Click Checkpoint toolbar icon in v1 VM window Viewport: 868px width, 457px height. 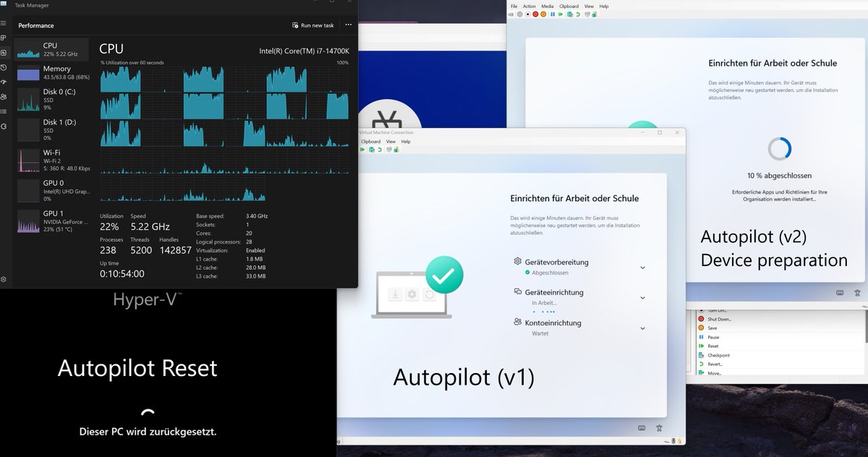[372, 150]
